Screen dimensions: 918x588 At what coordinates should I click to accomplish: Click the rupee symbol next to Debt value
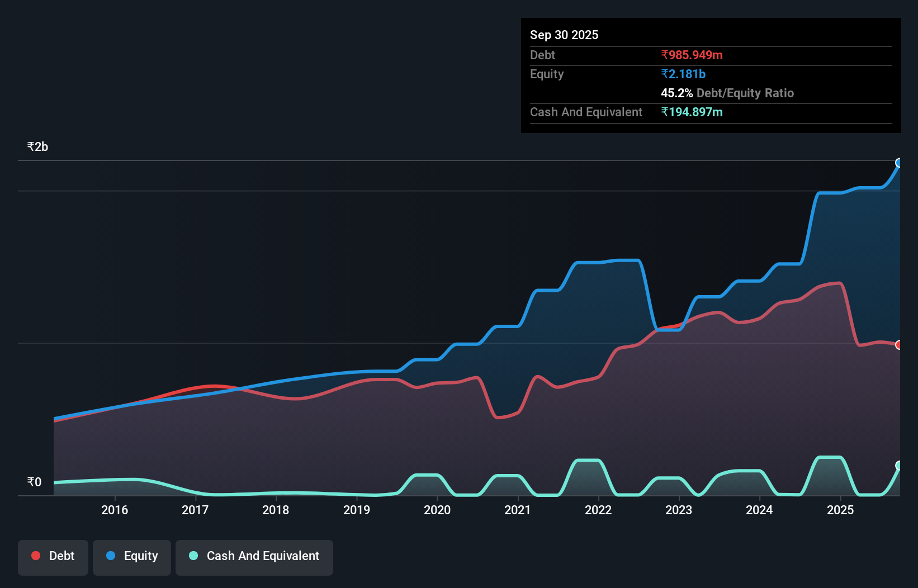[664, 55]
